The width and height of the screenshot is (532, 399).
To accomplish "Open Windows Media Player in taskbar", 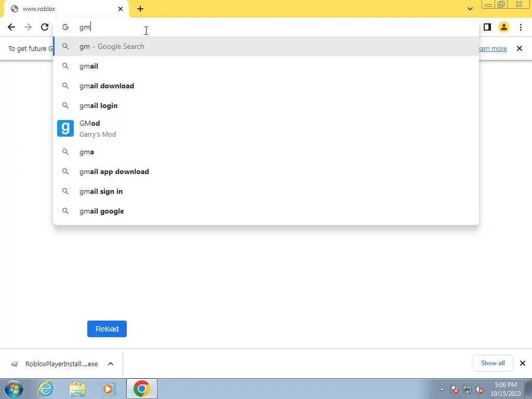I will 109,389.
